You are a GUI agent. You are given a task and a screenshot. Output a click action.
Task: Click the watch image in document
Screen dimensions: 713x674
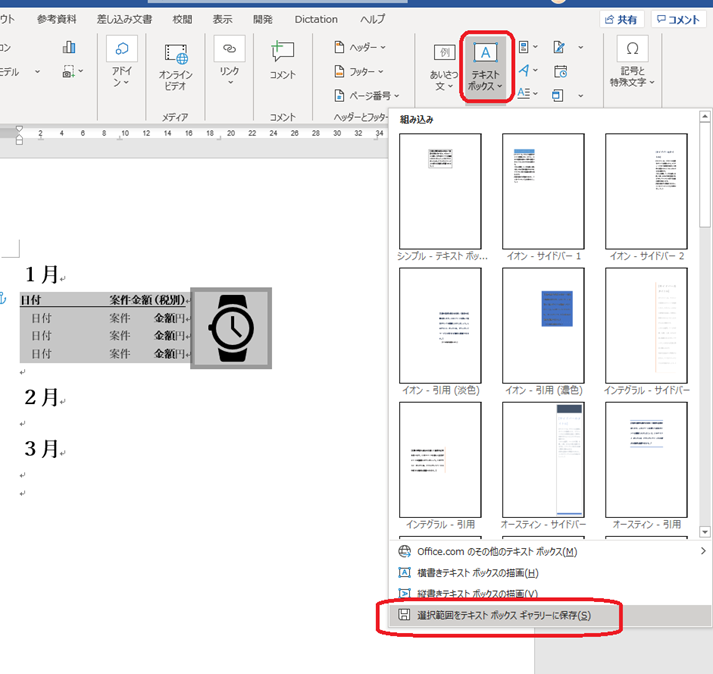click(x=231, y=328)
